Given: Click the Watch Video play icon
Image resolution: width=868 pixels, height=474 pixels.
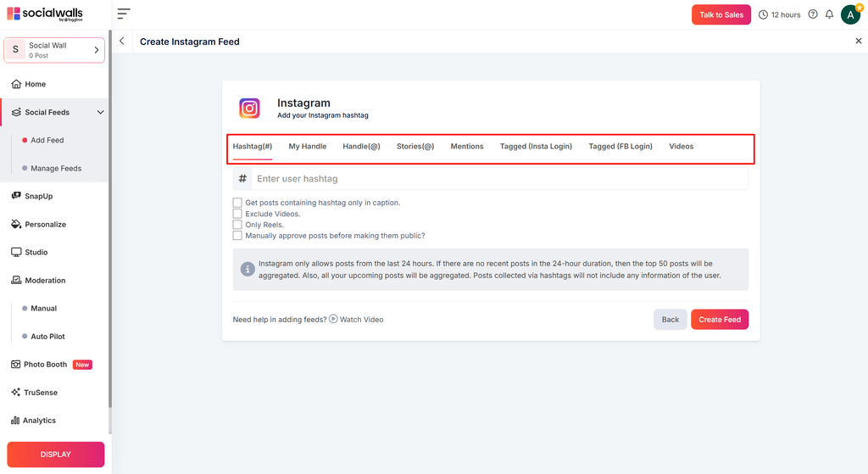Looking at the screenshot, I should 333,318.
